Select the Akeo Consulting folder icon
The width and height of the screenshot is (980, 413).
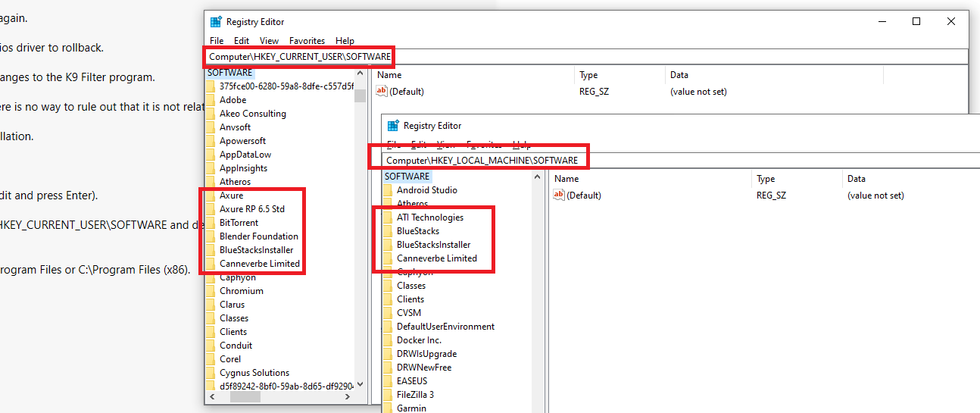211,114
